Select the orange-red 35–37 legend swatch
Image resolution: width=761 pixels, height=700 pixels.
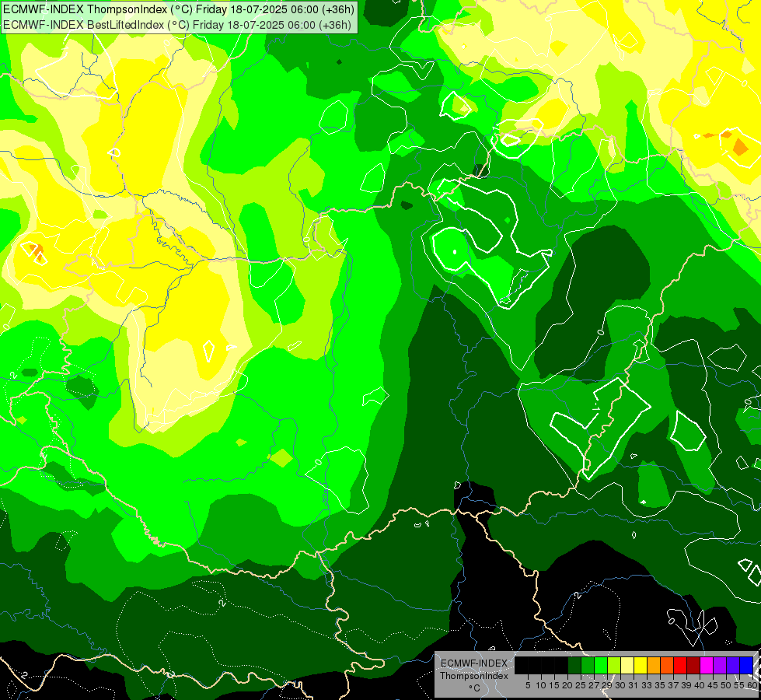667,665
